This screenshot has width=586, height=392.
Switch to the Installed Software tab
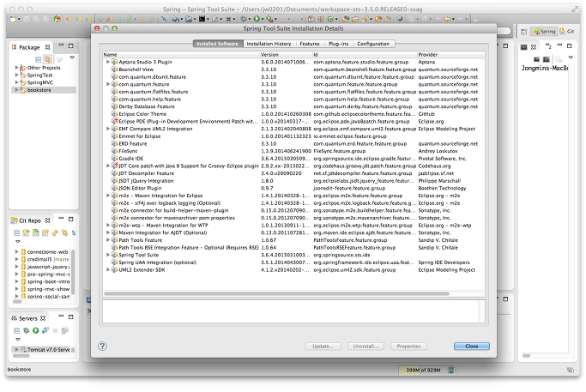click(217, 44)
